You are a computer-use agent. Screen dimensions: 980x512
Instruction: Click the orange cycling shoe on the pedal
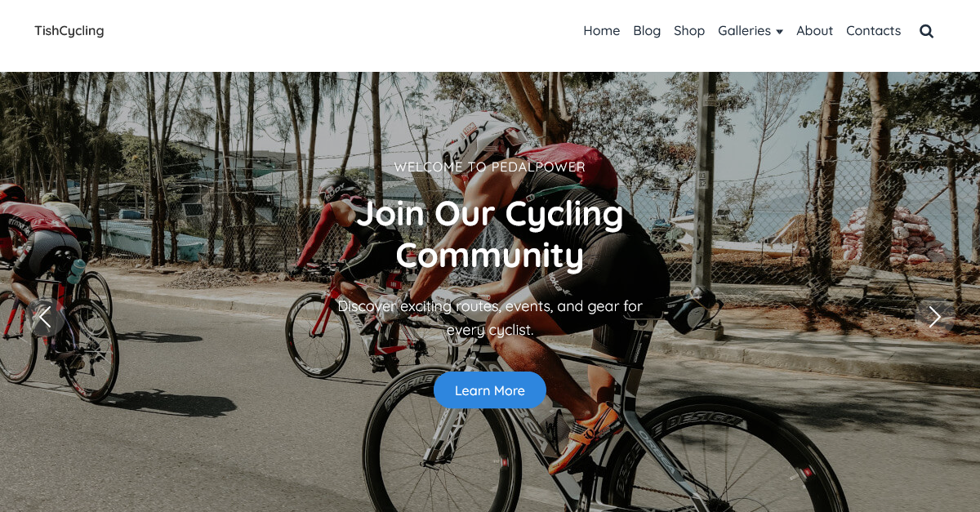point(588,439)
